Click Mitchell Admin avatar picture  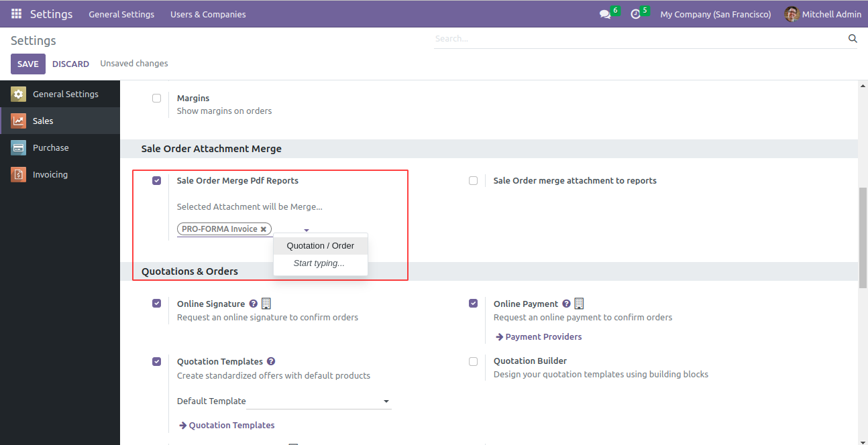(792, 14)
